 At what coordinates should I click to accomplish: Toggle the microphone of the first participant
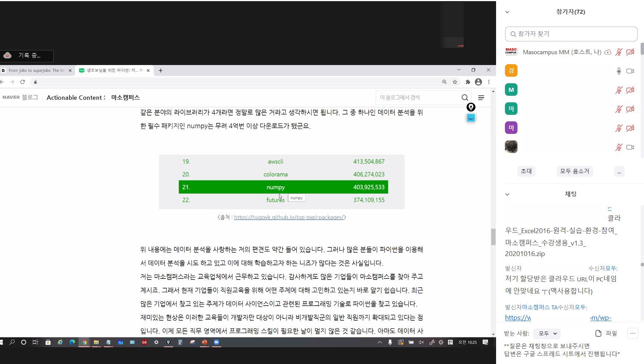click(619, 71)
